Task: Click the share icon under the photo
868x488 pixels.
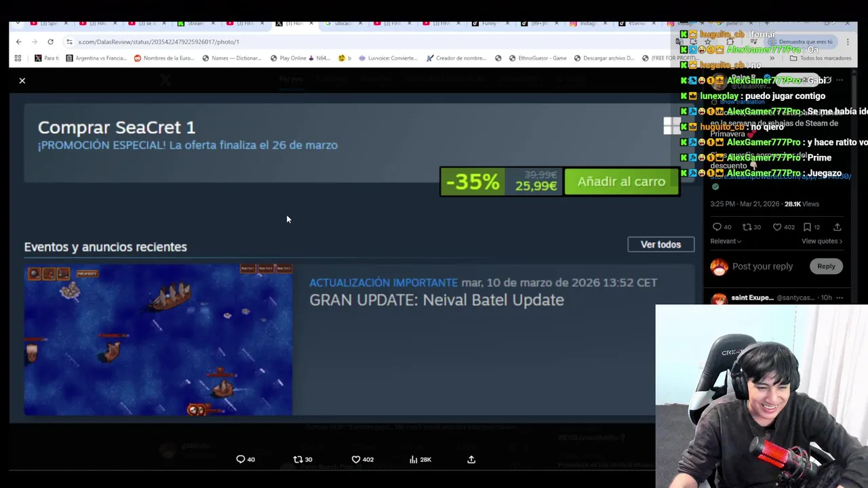Action: (471, 460)
